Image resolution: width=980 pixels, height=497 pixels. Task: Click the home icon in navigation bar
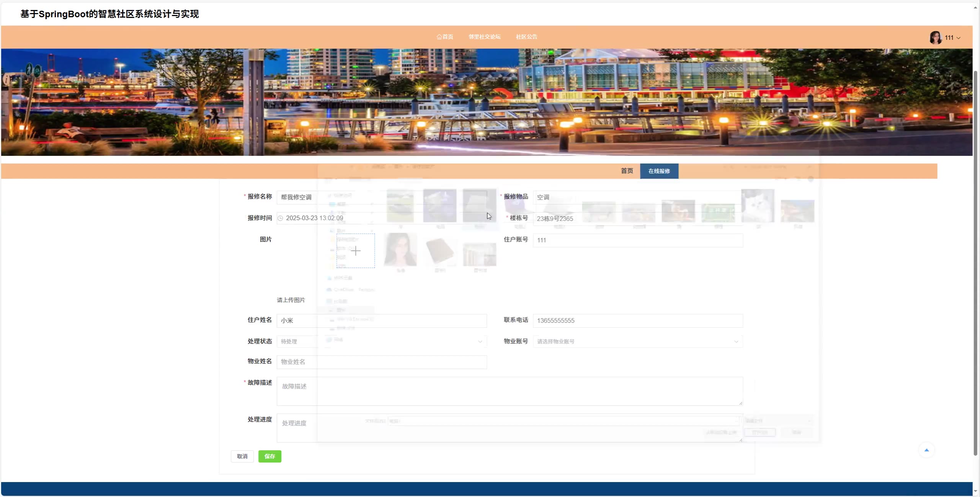(x=439, y=37)
